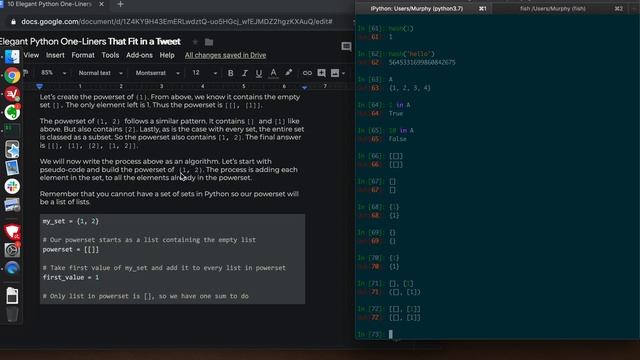Expand the insert image dropdown arrow
Viewport: 640px width, 360px height.
coord(344,73)
